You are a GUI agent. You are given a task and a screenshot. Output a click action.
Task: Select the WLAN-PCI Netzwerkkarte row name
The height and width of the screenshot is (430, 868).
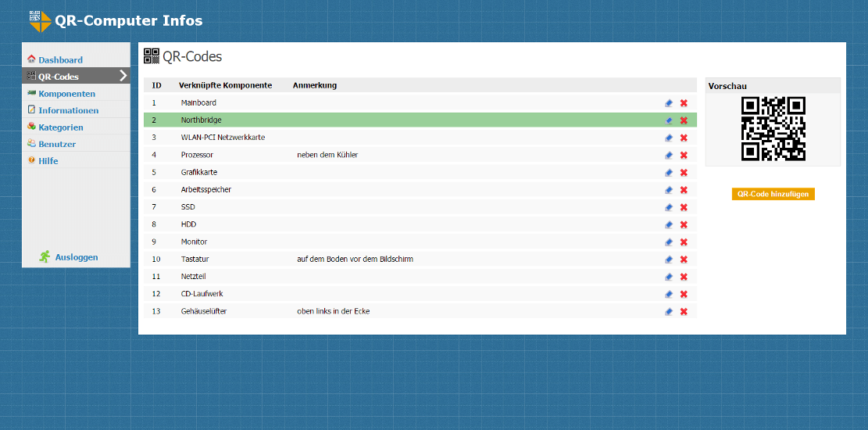coord(223,137)
